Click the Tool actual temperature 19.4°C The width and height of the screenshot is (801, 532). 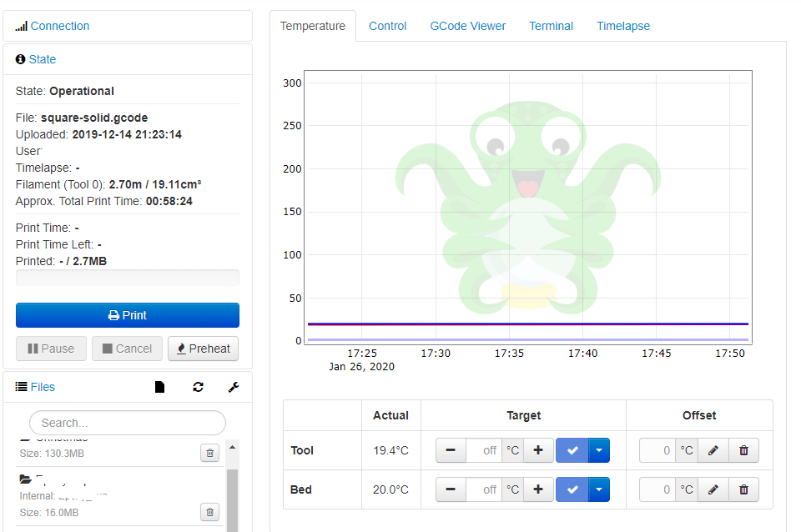(x=390, y=450)
